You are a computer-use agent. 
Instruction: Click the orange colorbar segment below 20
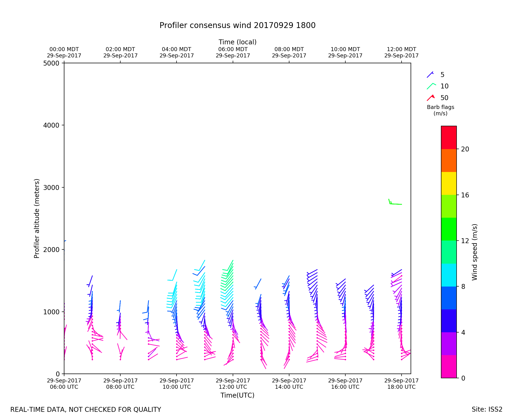click(449, 160)
